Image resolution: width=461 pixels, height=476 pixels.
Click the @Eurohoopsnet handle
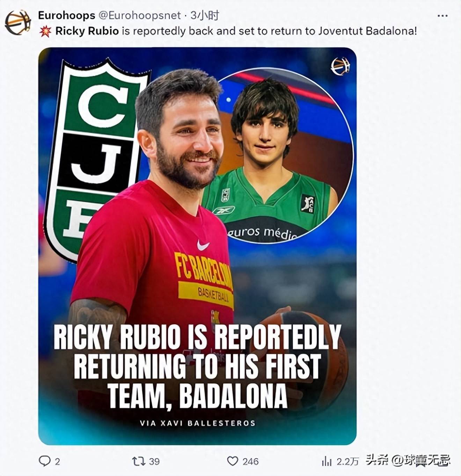pos(140,15)
